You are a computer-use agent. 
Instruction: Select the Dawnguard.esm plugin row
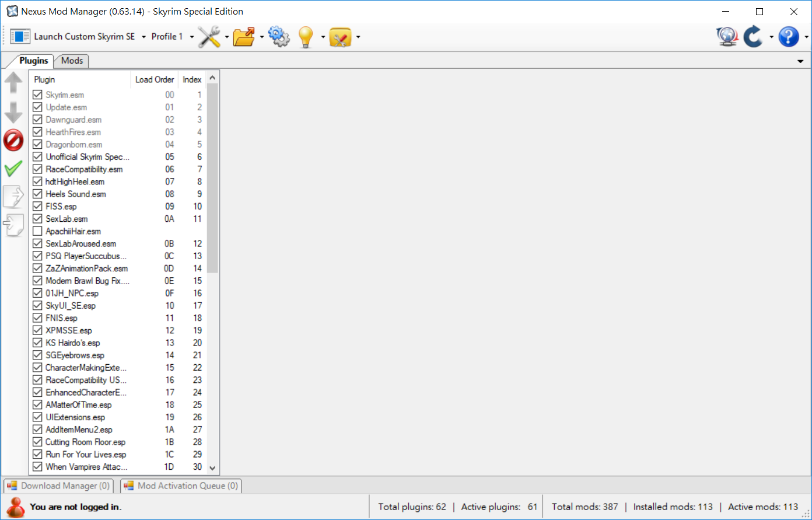coord(118,120)
